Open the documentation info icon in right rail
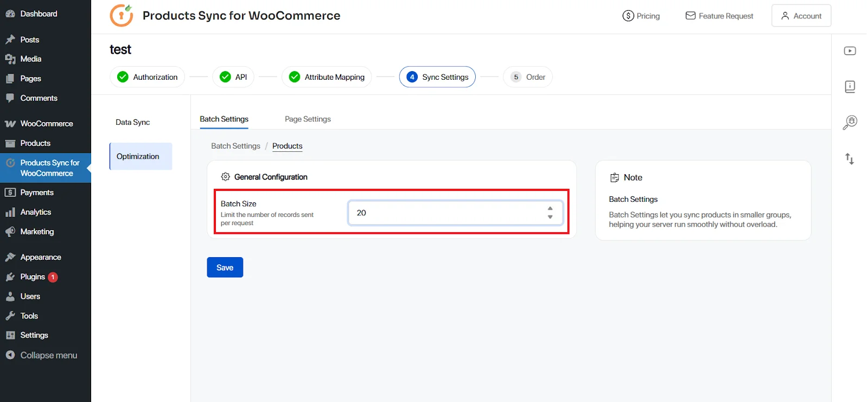This screenshot has width=868, height=402. [850, 87]
